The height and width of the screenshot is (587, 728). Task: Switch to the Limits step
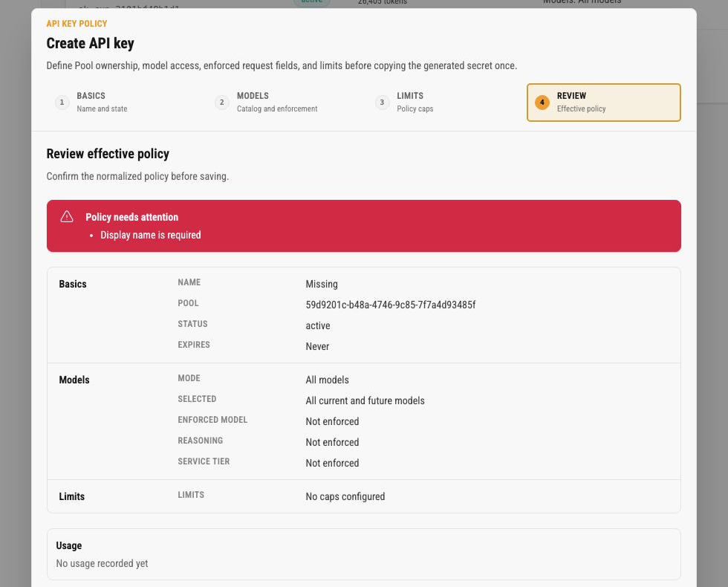click(443, 103)
